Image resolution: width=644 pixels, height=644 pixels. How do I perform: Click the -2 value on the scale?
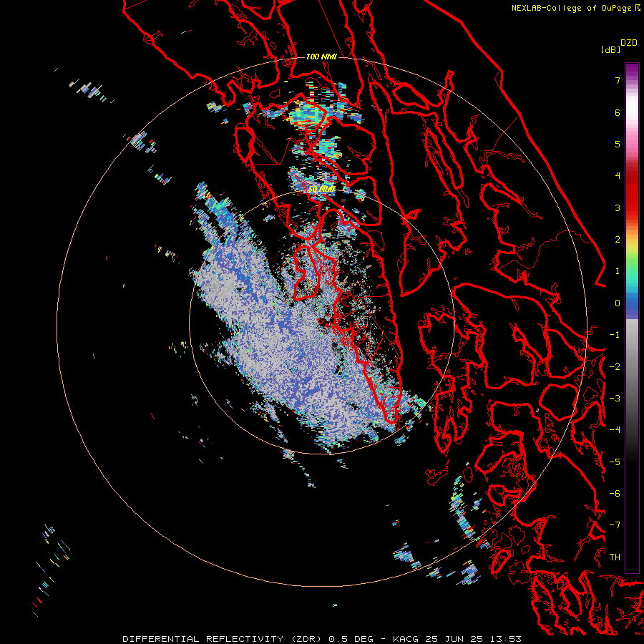tap(615, 367)
